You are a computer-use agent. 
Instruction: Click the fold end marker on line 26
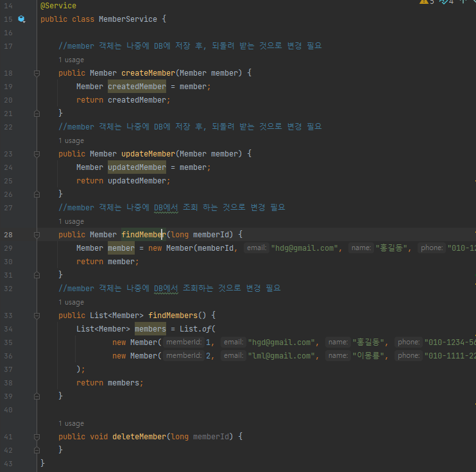point(37,194)
